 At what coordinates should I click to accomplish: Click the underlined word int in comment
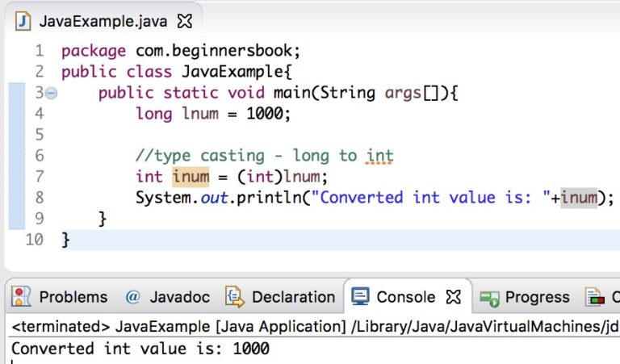pos(379,156)
